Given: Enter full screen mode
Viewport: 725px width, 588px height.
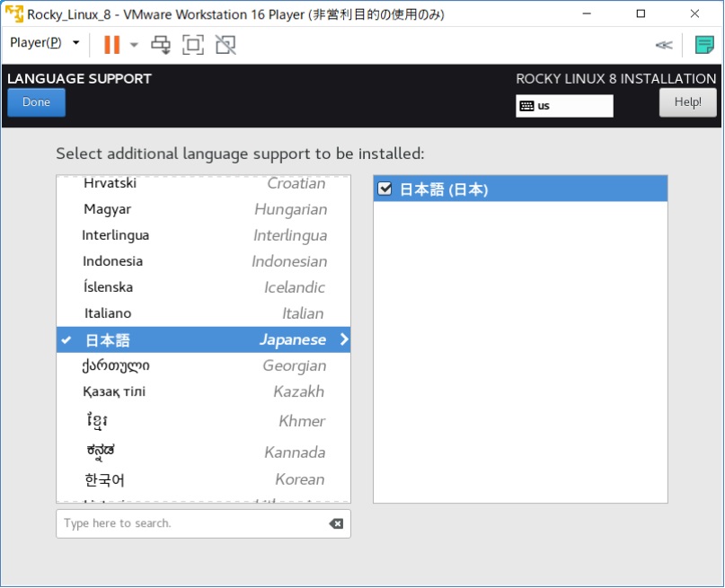Looking at the screenshot, I should click(x=192, y=44).
